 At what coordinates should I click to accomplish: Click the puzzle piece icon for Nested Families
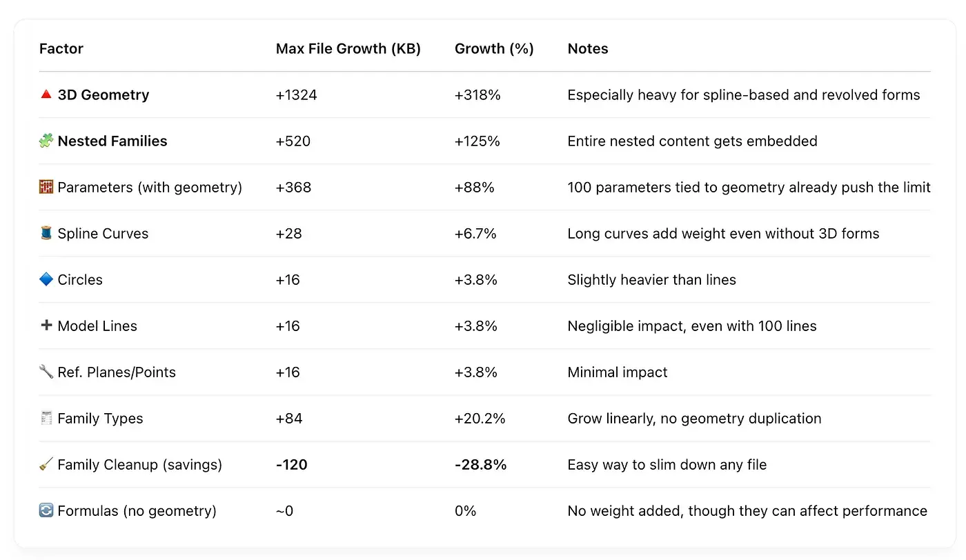46,141
